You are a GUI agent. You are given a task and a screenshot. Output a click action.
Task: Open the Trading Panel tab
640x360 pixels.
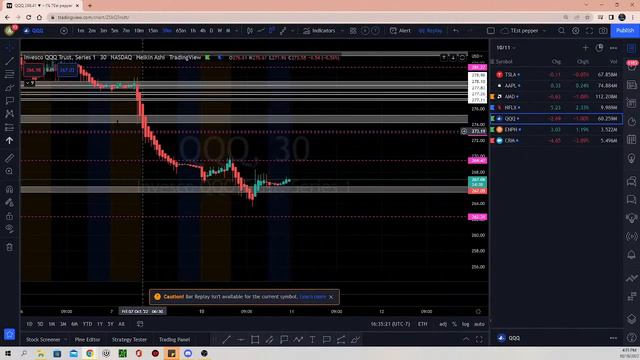[x=174, y=340]
